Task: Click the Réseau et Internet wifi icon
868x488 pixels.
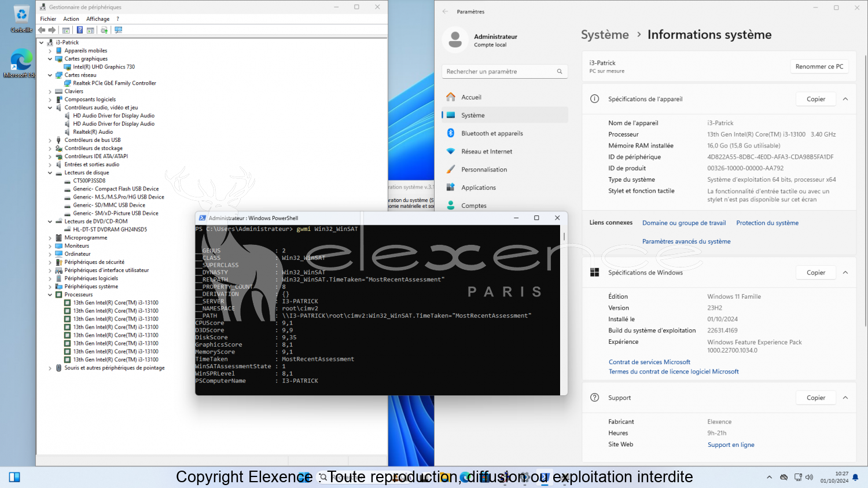Action: coord(451,152)
